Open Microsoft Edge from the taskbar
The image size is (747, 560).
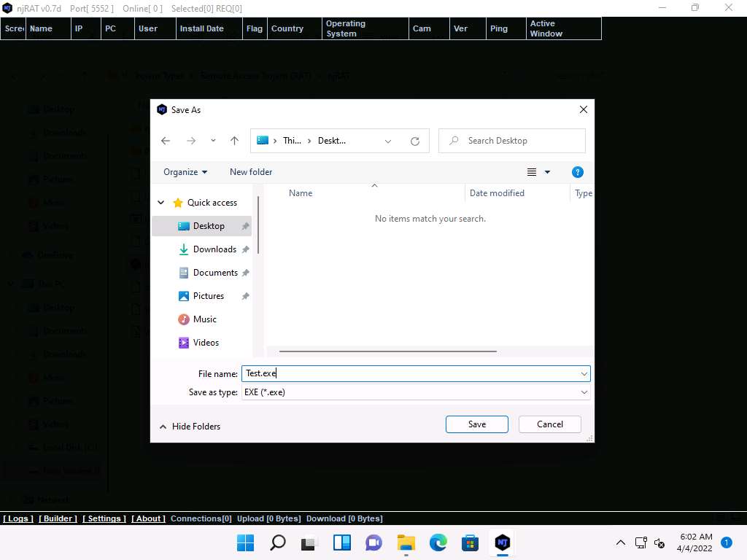click(438, 542)
